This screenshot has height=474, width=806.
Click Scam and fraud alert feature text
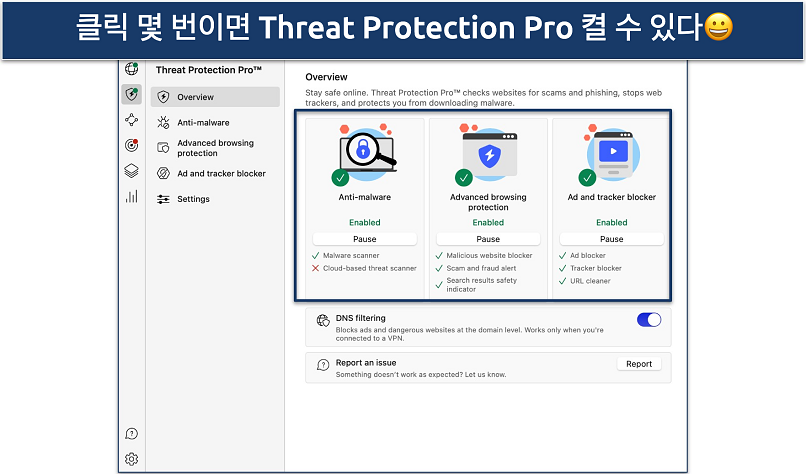[481, 268]
